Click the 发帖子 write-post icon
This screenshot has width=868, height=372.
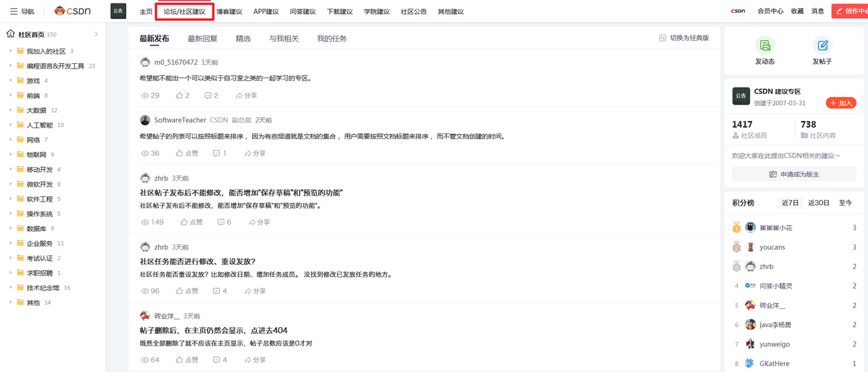(822, 45)
